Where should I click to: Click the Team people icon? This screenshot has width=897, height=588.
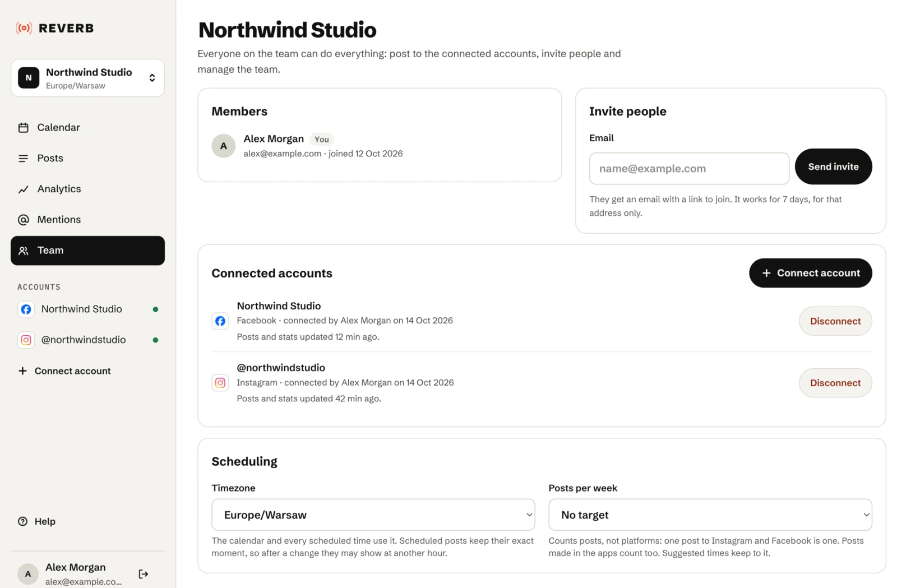click(23, 251)
